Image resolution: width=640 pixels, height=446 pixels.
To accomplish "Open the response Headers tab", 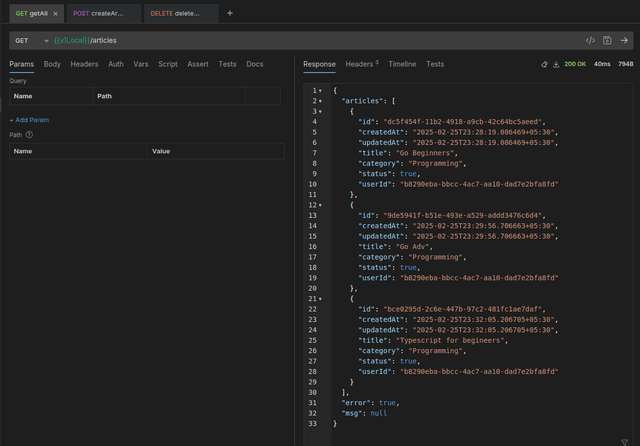I will (362, 64).
